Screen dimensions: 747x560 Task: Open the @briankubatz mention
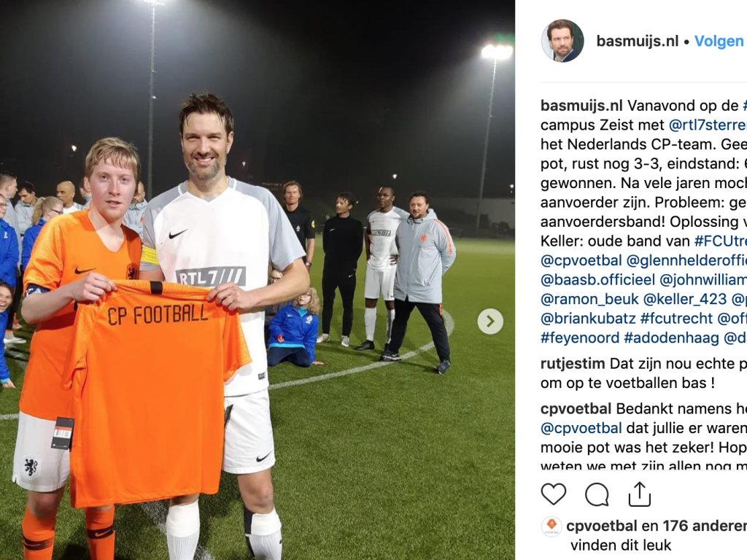click(x=588, y=318)
